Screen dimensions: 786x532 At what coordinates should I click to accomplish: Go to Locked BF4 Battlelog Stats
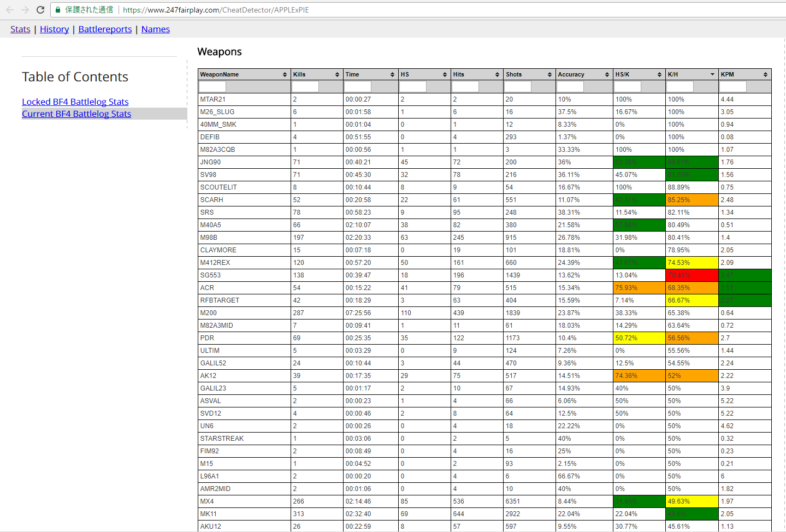pos(75,102)
